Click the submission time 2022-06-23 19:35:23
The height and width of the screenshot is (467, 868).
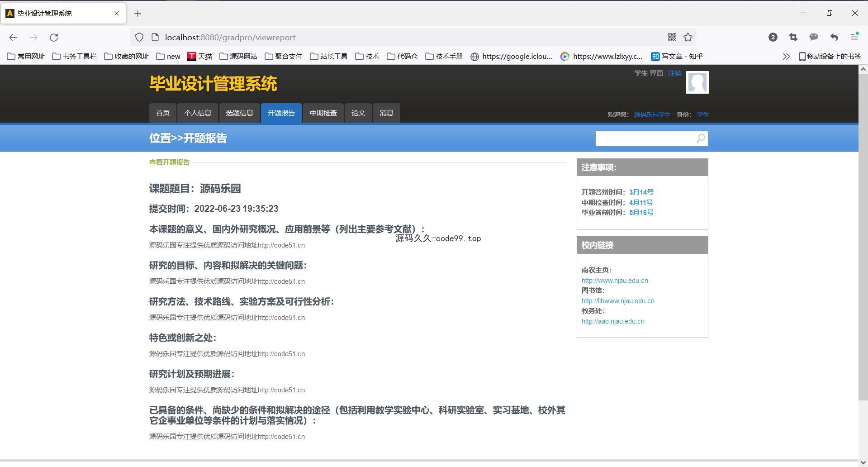(236, 209)
